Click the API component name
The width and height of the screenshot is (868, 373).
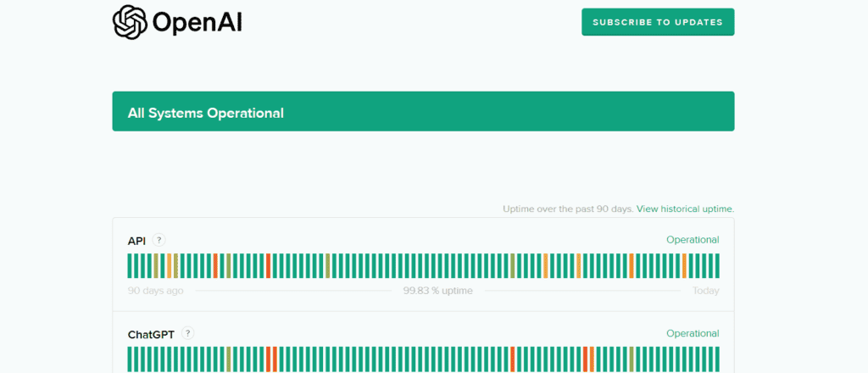pos(136,241)
